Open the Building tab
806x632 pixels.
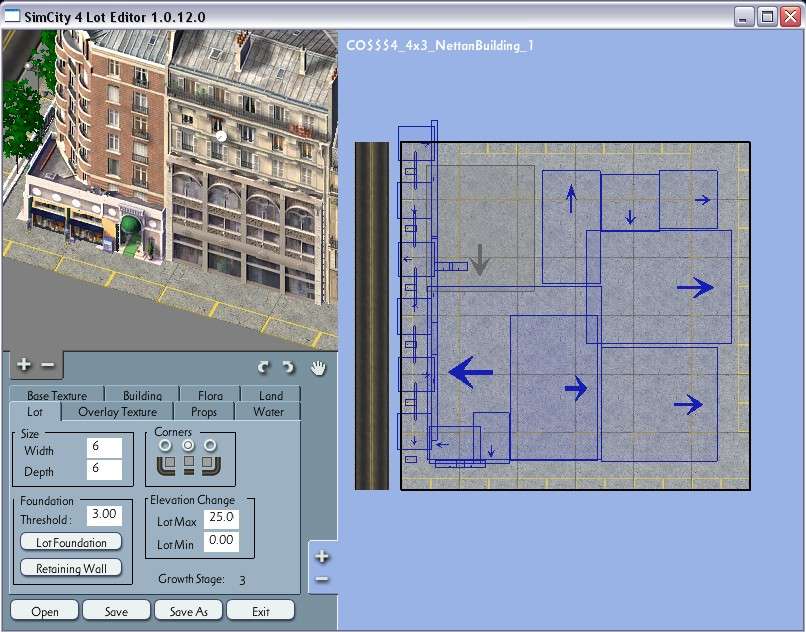(142, 394)
